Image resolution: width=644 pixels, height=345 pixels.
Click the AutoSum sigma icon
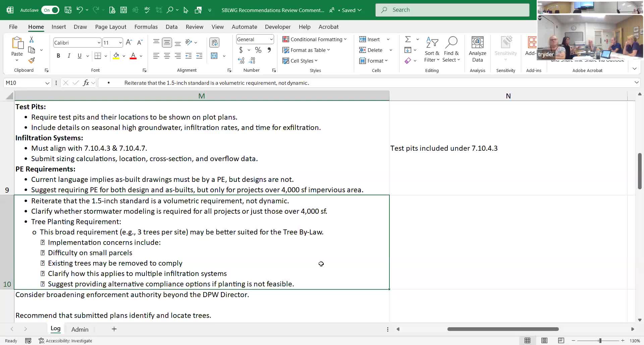(408, 40)
